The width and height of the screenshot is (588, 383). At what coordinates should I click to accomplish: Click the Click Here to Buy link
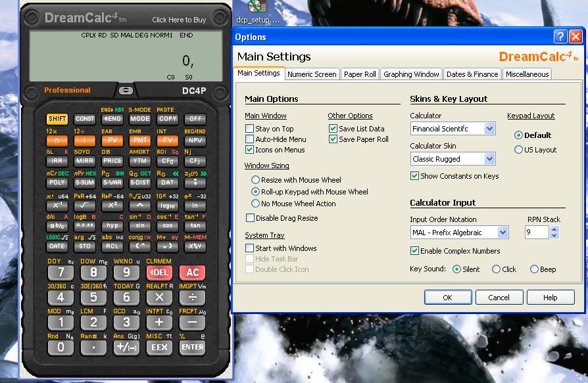[179, 20]
